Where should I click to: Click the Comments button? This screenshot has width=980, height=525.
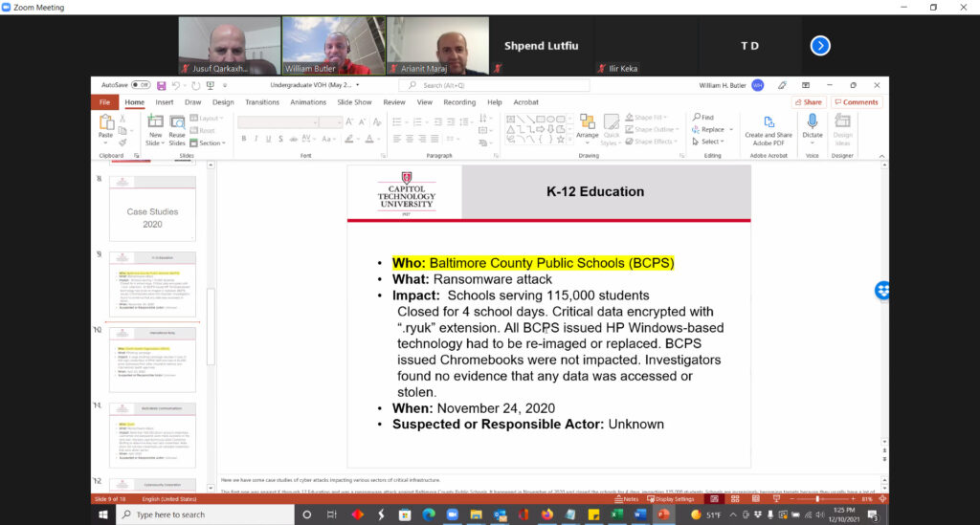click(x=857, y=102)
